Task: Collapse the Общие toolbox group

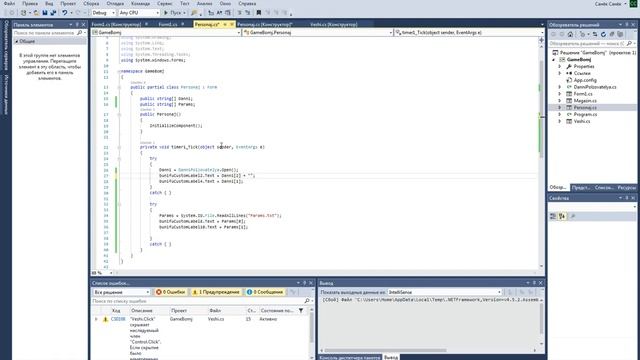Action: 17,41
